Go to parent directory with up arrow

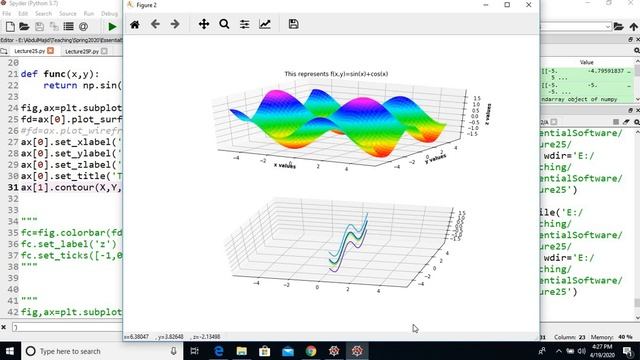click(x=633, y=27)
